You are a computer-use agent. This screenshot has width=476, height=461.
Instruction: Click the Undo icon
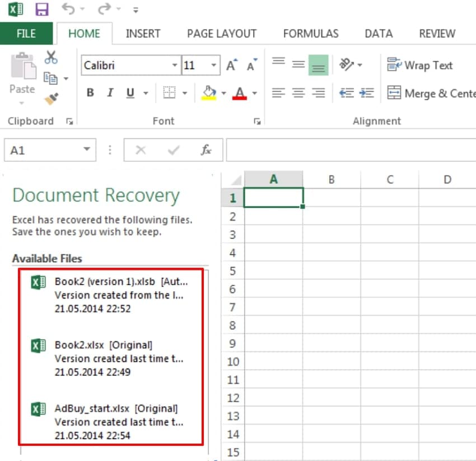(68, 9)
